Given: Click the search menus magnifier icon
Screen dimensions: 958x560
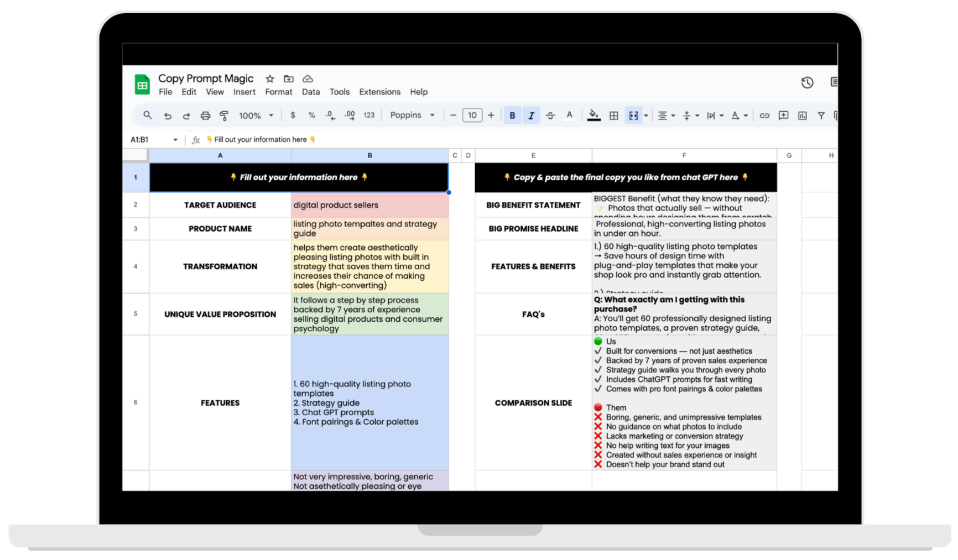Looking at the screenshot, I should 147,115.
